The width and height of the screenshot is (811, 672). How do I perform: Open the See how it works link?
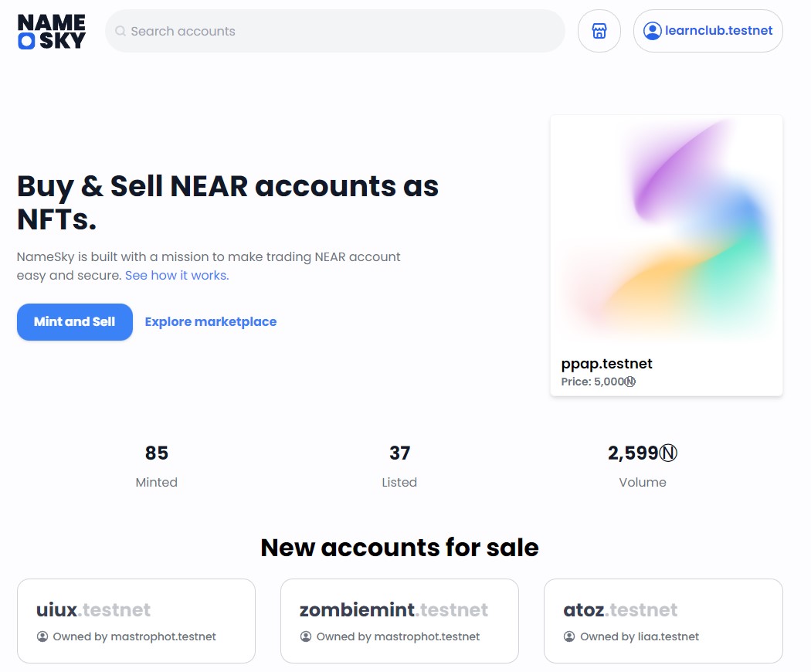[x=177, y=275]
